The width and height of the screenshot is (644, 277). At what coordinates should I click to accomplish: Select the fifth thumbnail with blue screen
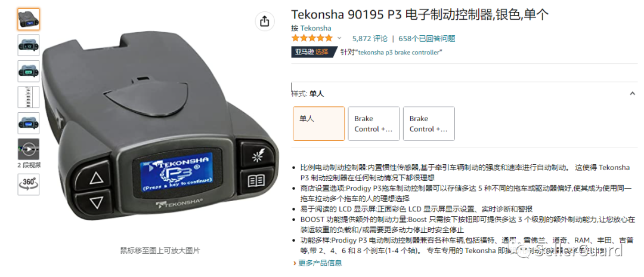click(x=29, y=124)
